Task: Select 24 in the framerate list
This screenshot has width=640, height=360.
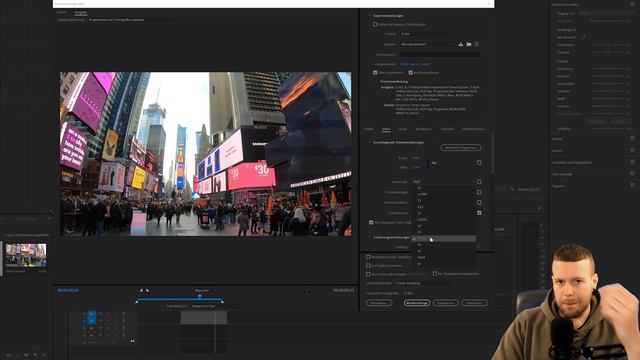Action: [x=444, y=226]
